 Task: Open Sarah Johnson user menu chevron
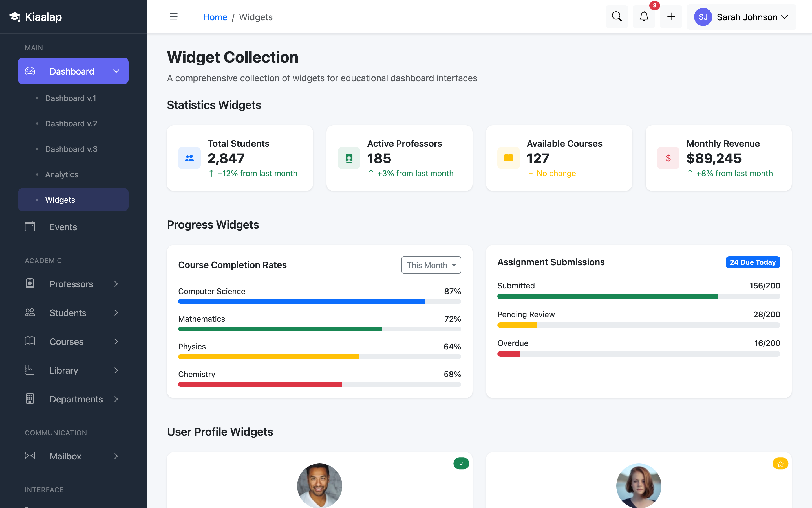(x=784, y=17)
